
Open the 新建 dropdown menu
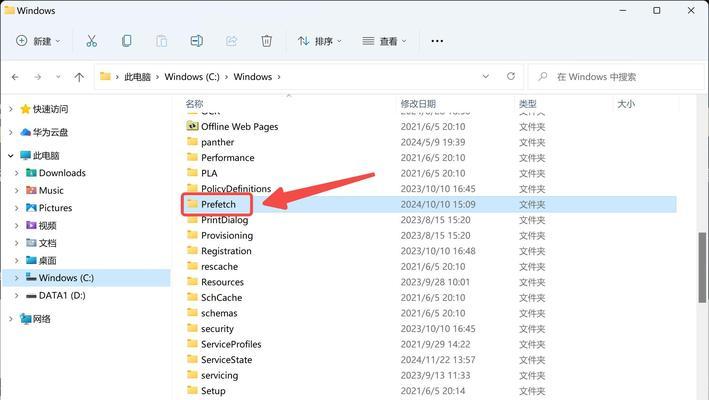pyautogui.click(x=38, y=41)
